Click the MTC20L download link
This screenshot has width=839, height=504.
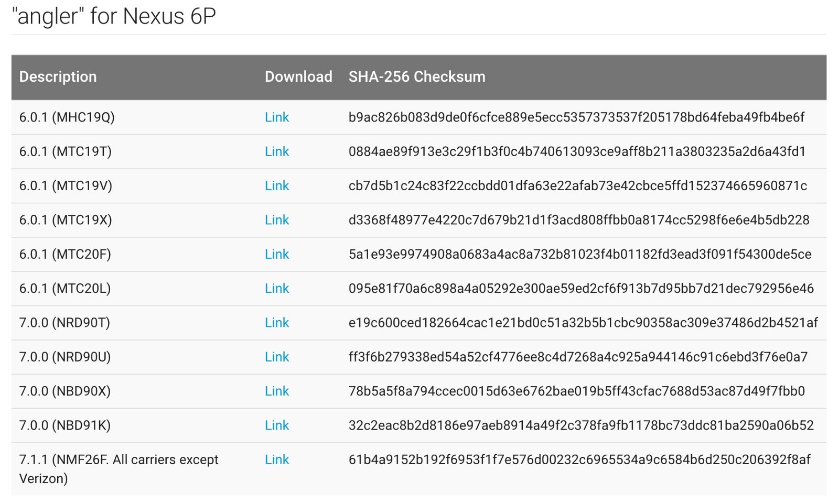tap(277, 289)
